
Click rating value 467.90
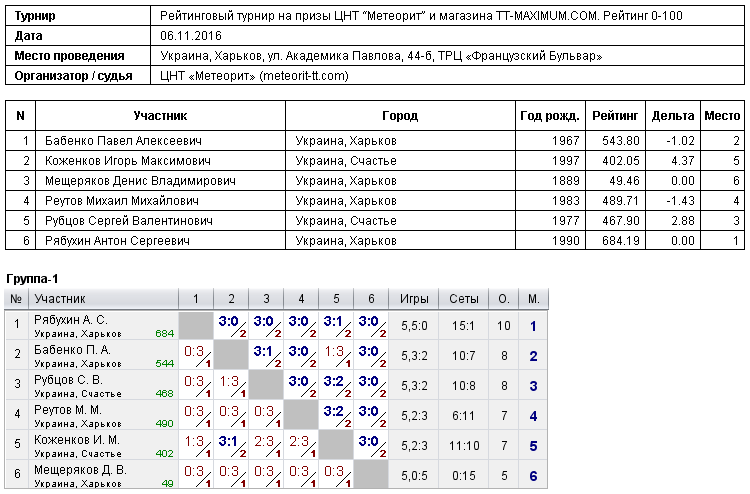621,221
